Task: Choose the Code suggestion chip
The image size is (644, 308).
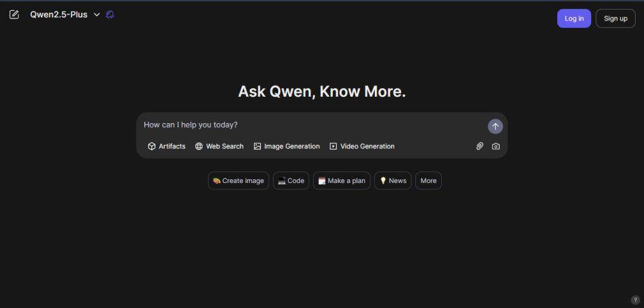Action: pos(291,180)
